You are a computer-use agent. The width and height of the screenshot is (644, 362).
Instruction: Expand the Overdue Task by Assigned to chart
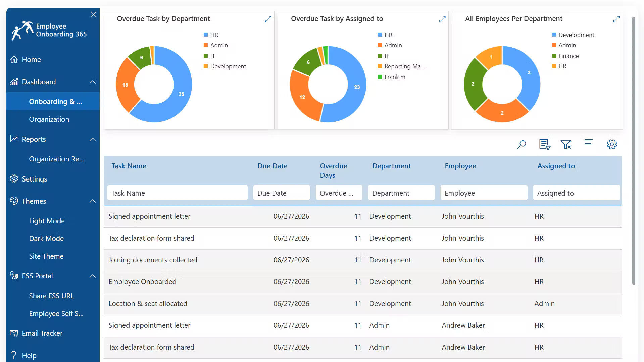coord(442,19)
